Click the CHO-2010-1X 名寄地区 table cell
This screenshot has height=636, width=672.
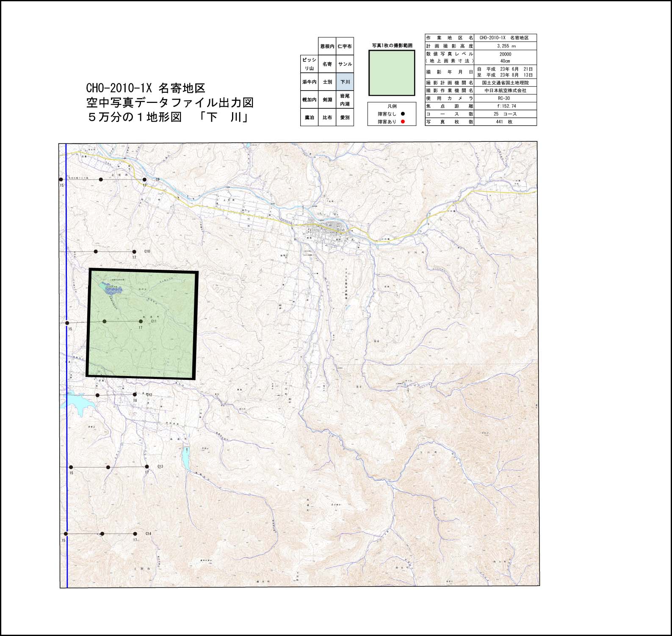pyautogui.click(x=505, y=38)
